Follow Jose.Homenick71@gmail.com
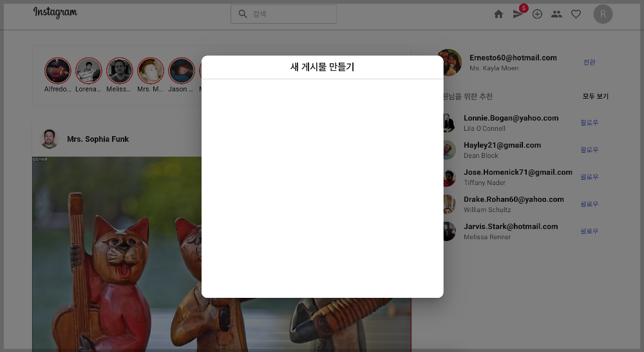The width and height of the screenshot is (644, 352). tap(589, 177)
